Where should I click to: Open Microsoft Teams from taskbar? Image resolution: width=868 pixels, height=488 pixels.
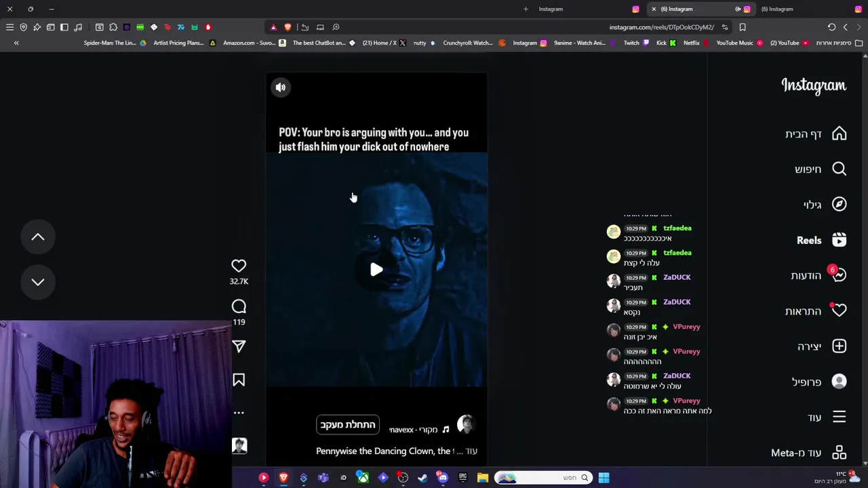tap(323, 478)
